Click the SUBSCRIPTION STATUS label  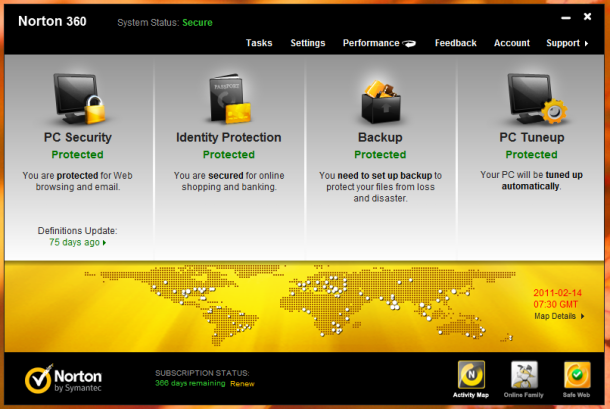pos(202,373)
